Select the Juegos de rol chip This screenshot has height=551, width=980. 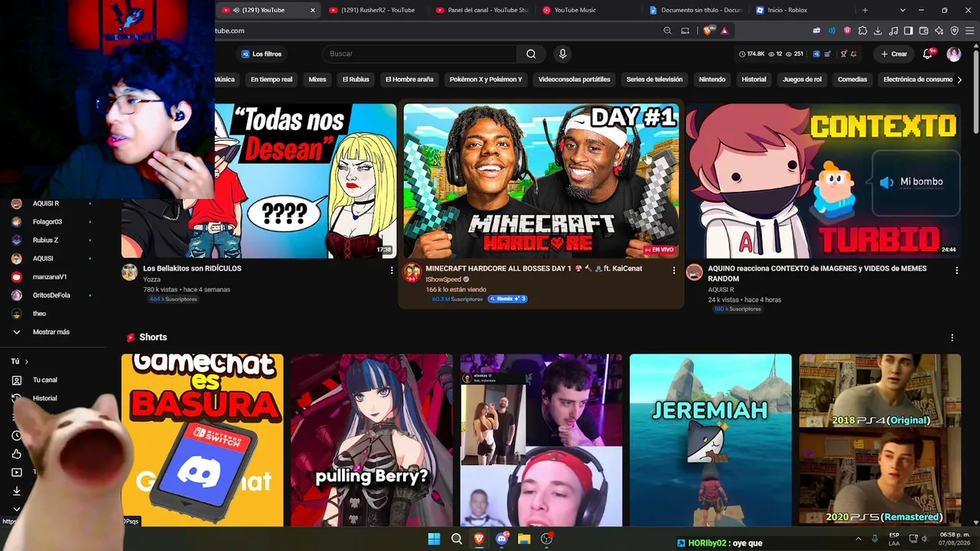coord(802,80)
